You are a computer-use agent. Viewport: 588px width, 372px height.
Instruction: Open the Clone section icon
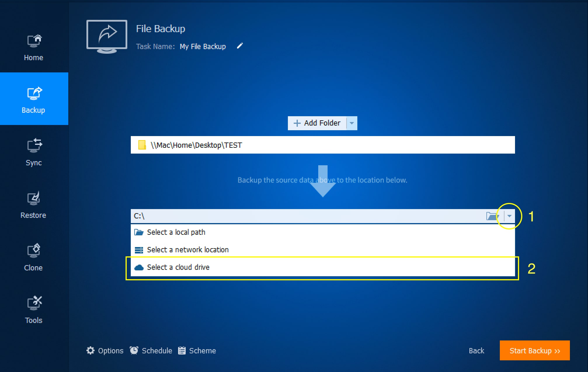pyautogui.click(x=34, y=251)
